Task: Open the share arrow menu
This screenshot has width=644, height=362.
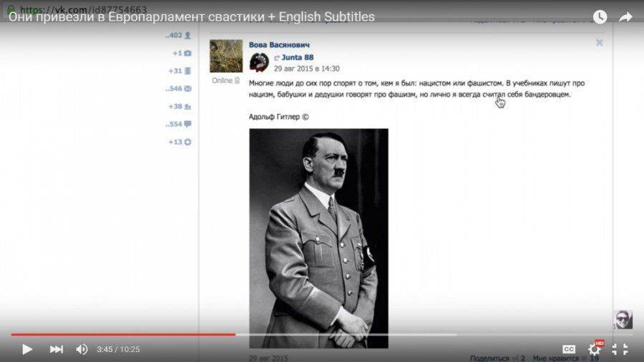Action: [x=625, y=17]
